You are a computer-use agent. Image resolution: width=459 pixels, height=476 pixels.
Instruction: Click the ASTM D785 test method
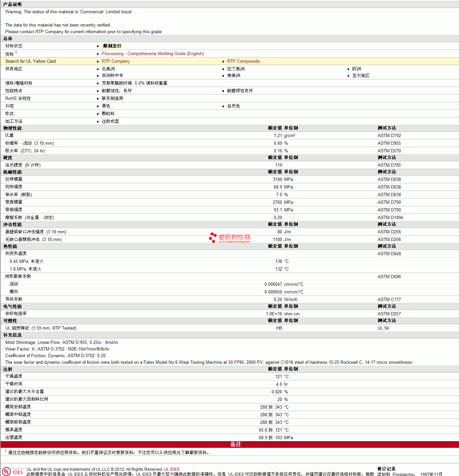(389, 165)
